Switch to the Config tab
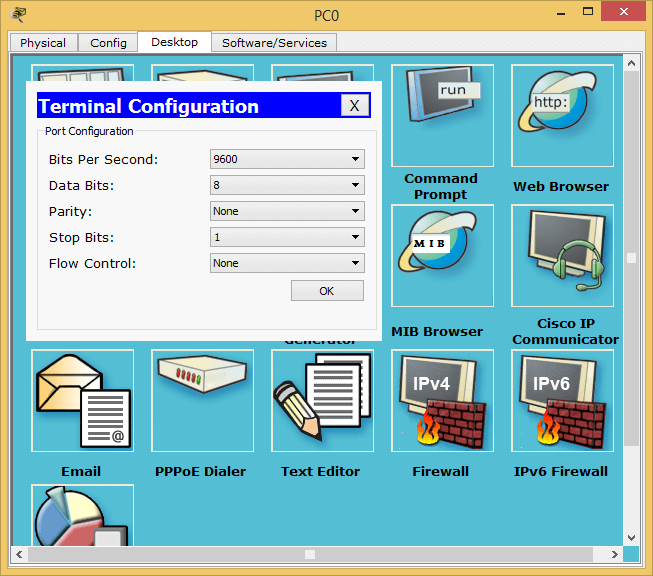Image resolution: width=653 pixels, height=576 pixels. click(x=108, y=43)
